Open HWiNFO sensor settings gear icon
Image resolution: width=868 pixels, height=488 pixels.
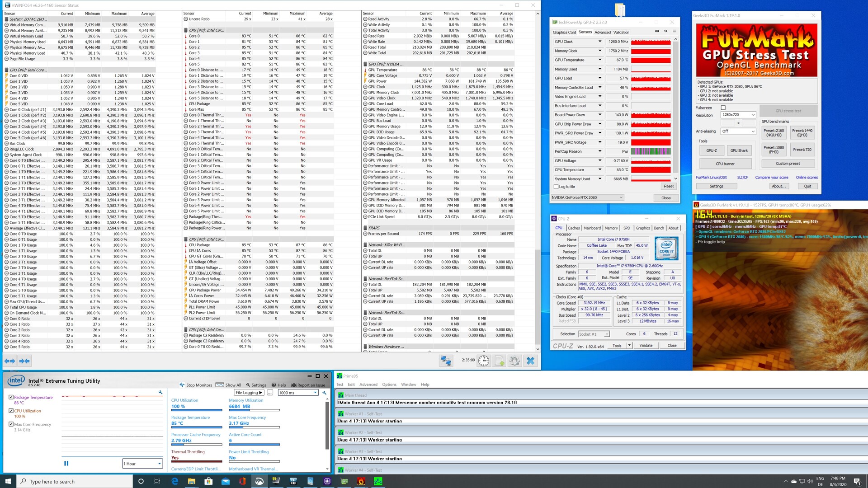514,361
